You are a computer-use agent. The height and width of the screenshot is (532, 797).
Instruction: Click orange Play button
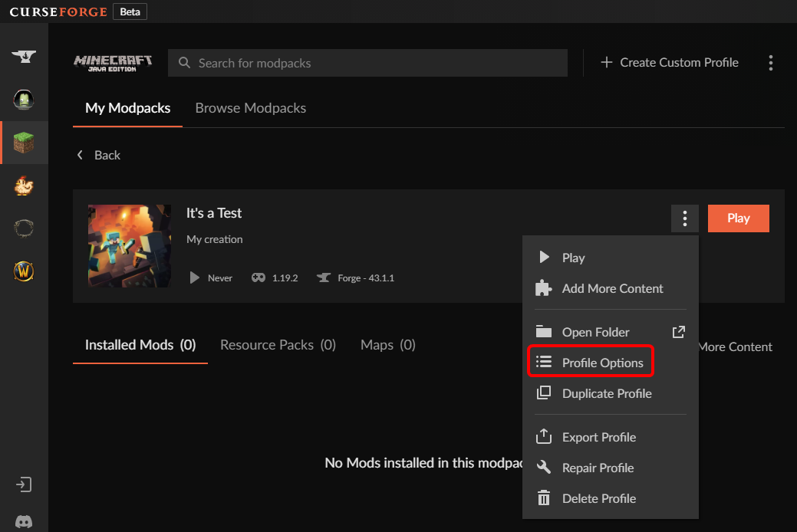[738, 218]
